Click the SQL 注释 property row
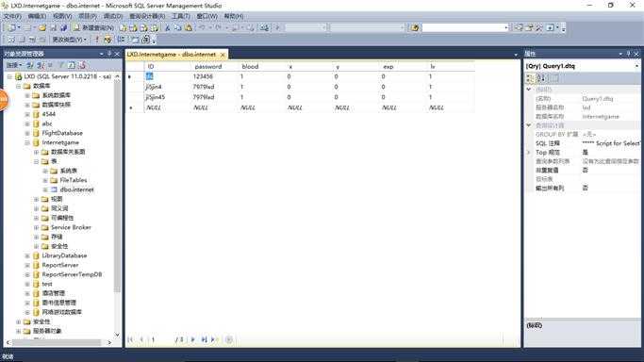Screen dimensions: 644x362 pos(584,143)
